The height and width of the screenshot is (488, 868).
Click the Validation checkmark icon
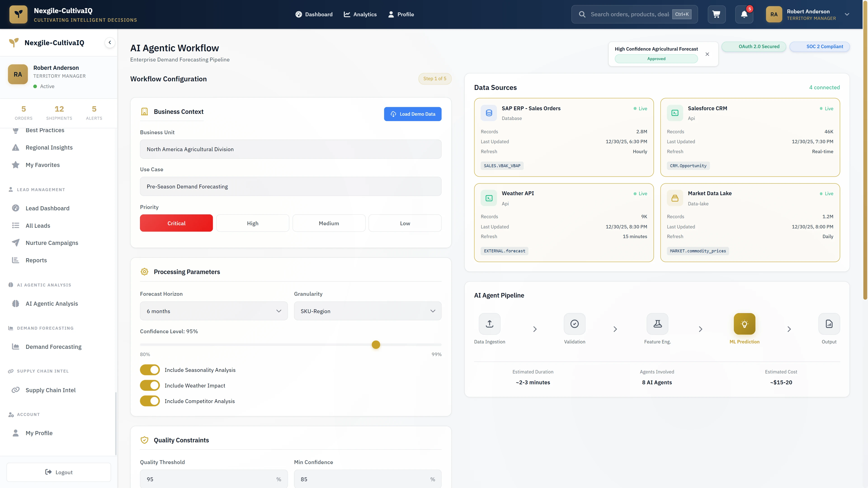[575, 324]
